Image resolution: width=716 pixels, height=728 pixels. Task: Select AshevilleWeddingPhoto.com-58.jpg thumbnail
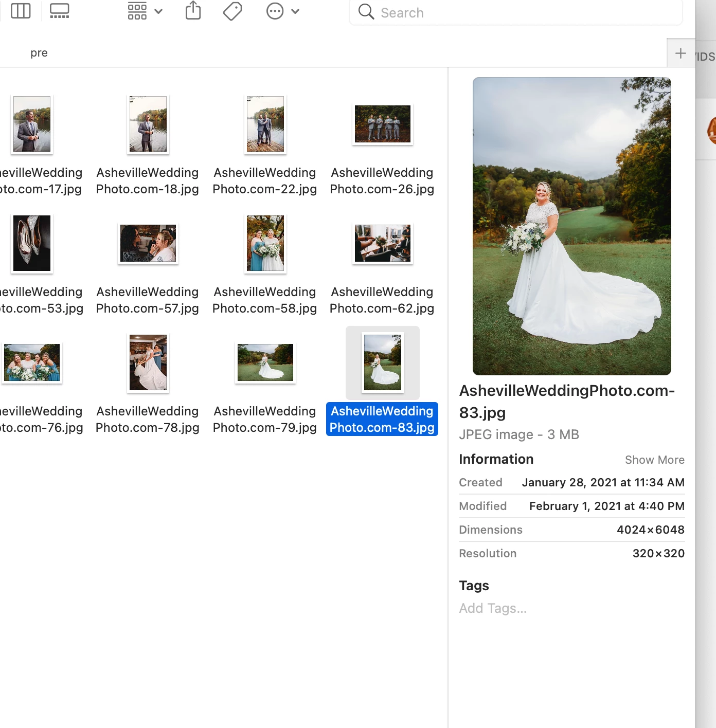[x=265, y=243]
